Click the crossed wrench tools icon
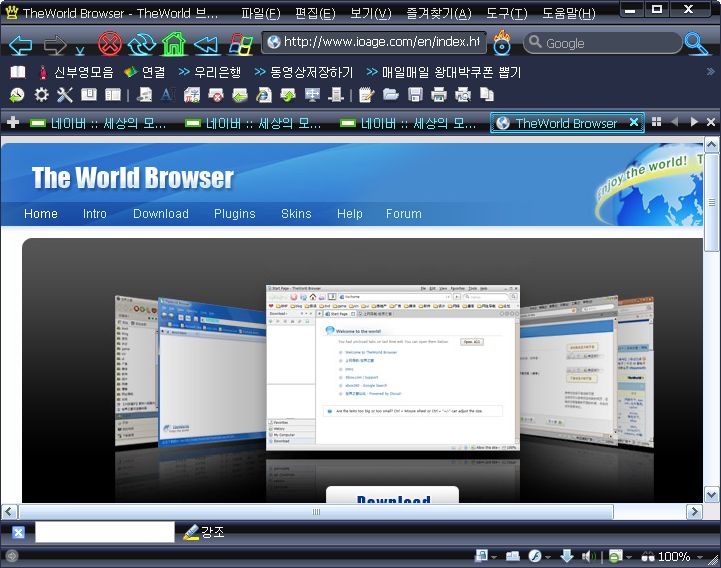 [65, 95]
